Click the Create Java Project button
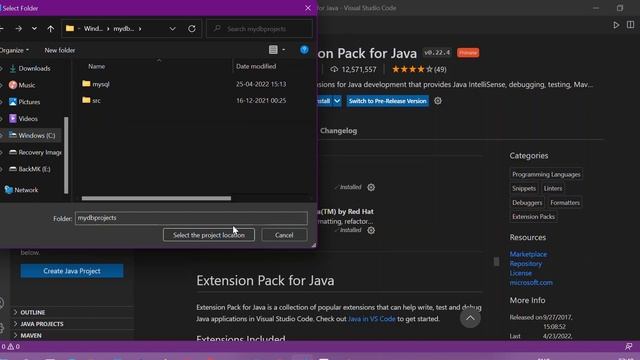This screenshot has width=640, height=360. click(x=72, y=271)
